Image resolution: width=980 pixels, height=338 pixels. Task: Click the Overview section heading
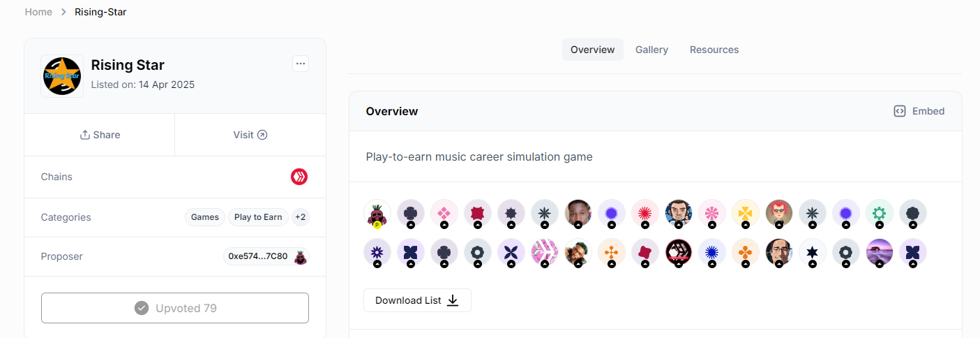click(392, 111)
